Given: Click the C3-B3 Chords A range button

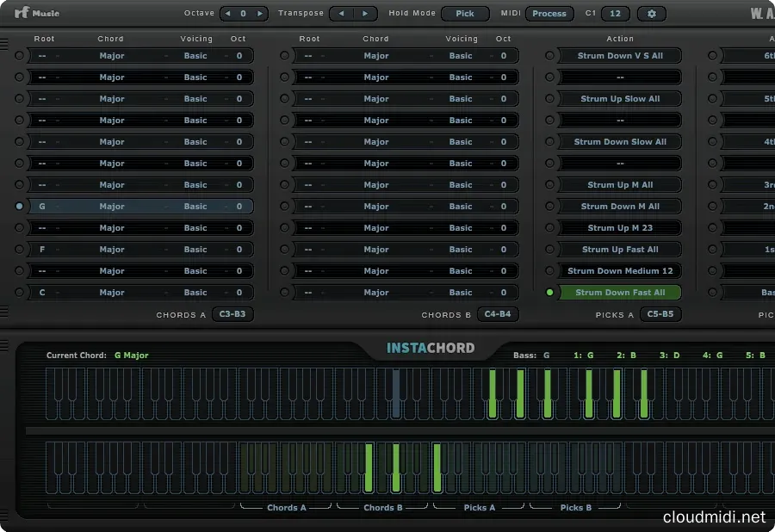Looking at the screenshot, I should (x=231, y=314).
